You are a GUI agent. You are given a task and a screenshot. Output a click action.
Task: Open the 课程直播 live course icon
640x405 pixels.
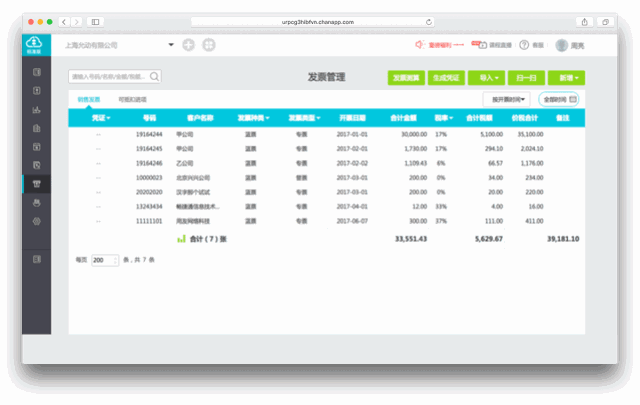(481, 45)
